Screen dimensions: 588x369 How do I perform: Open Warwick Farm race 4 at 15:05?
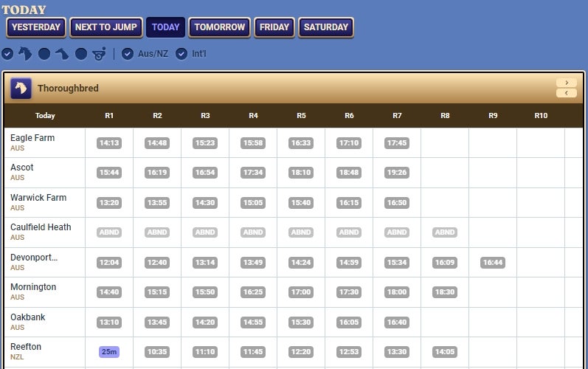pyautogui.click(x=253, y=202)
